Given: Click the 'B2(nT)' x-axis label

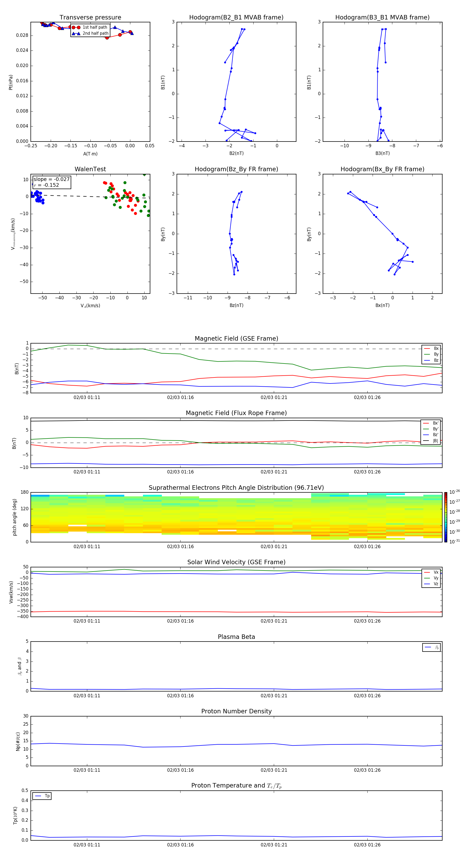Looking at the screenshot, I should [x=236, y=153].
